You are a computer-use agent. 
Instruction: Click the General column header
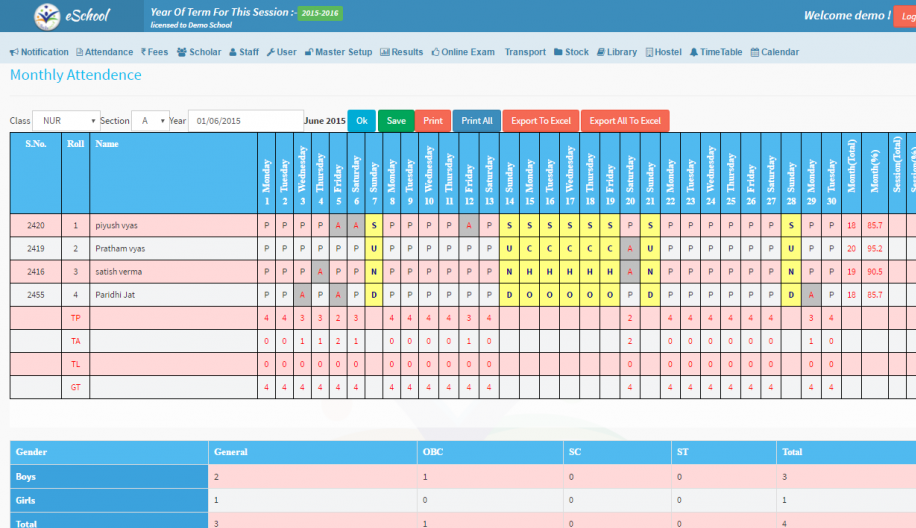(313, 453)
